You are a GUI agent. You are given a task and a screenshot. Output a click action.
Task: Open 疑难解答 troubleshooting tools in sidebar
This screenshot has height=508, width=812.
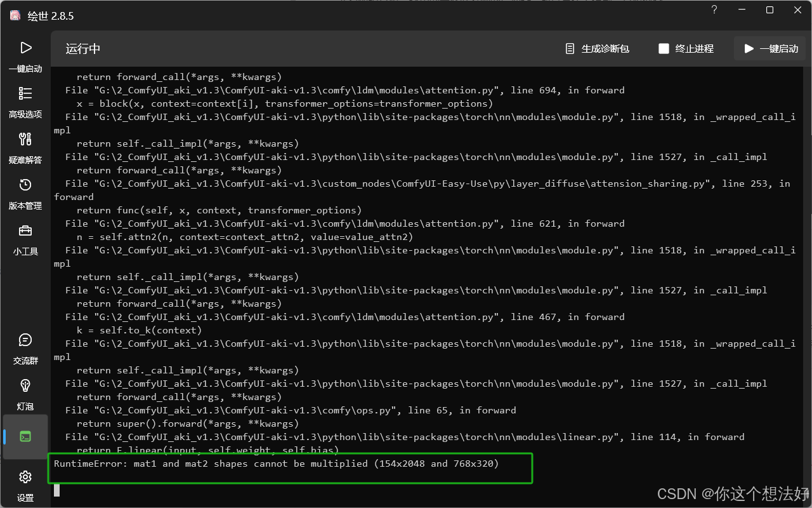25,148
